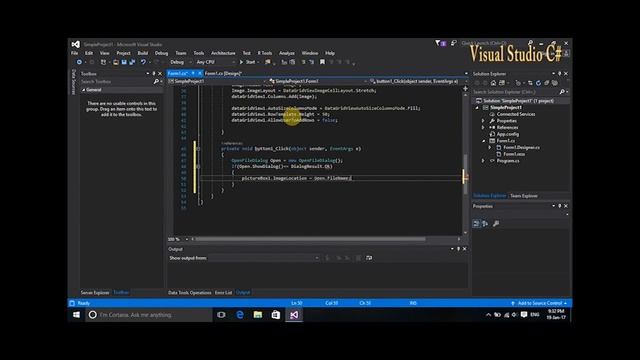Pin the Toolbox panel with auto-hide icon
Screen dimensions: 640x360
point(154,74)
